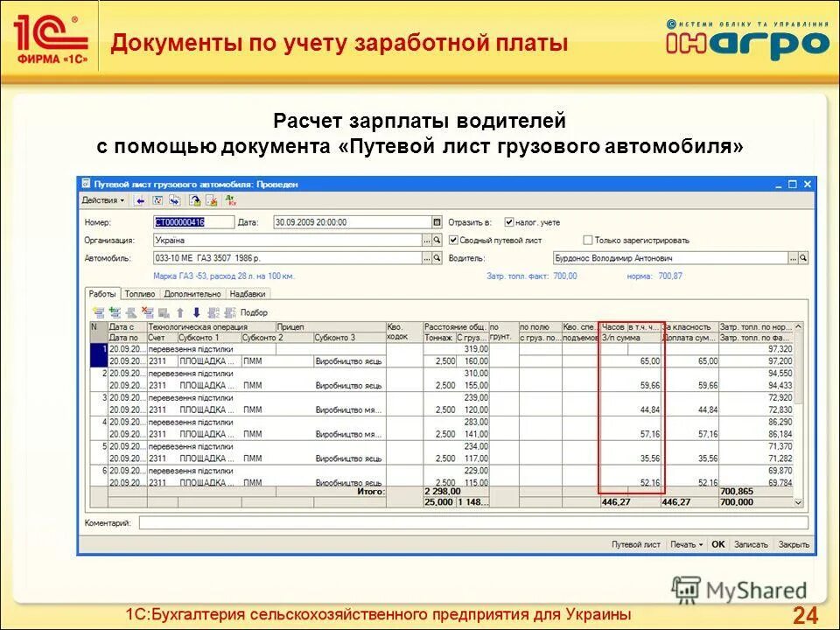Viewport: 840px width, 630px height.
Task: Click the post-document toolbar icon with curved arrow
Action: [x=195, y=201]
